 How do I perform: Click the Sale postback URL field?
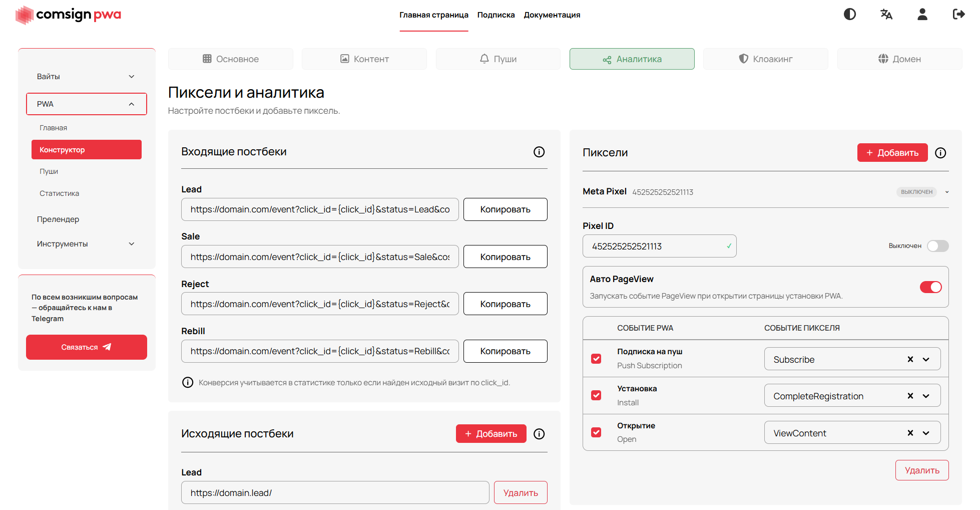coord(320,257)
